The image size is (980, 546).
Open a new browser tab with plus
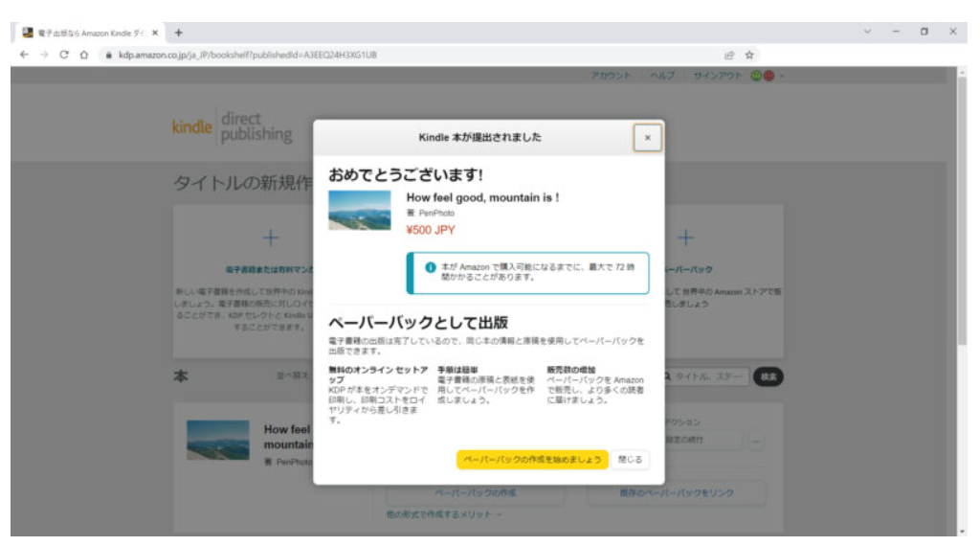(x=179, y=33)
